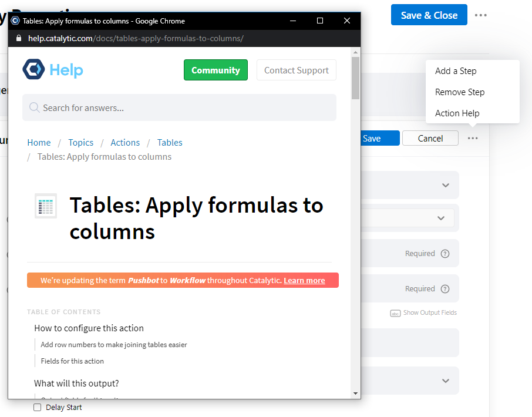Jump to How to configure this action
Viewport: 532px width, 417px height.
89,328
